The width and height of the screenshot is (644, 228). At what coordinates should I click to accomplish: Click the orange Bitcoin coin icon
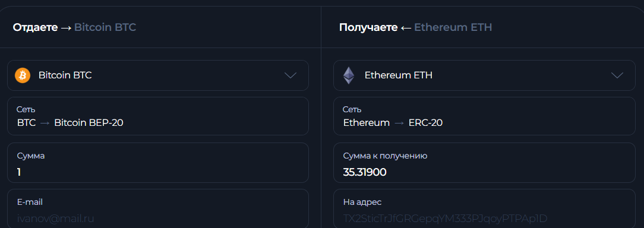(x=23, y=75)
